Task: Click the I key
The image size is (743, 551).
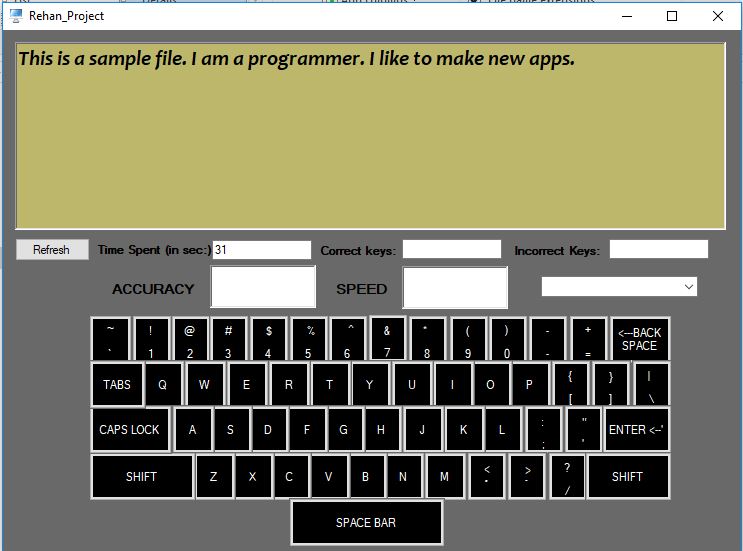Action: tap(453, 384)
